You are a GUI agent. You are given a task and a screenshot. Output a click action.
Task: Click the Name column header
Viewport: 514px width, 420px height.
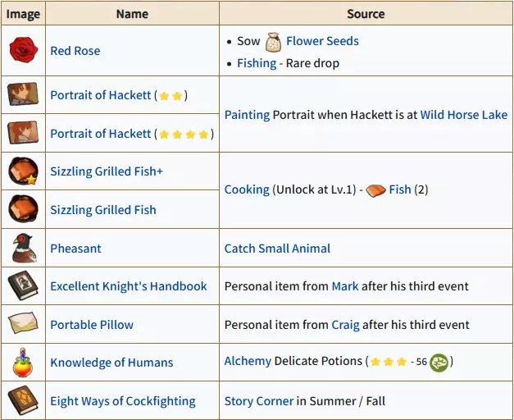132,14
